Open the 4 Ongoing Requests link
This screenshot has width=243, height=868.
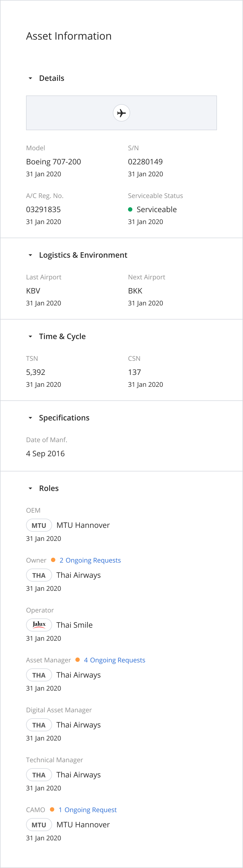tap(115, 660)
